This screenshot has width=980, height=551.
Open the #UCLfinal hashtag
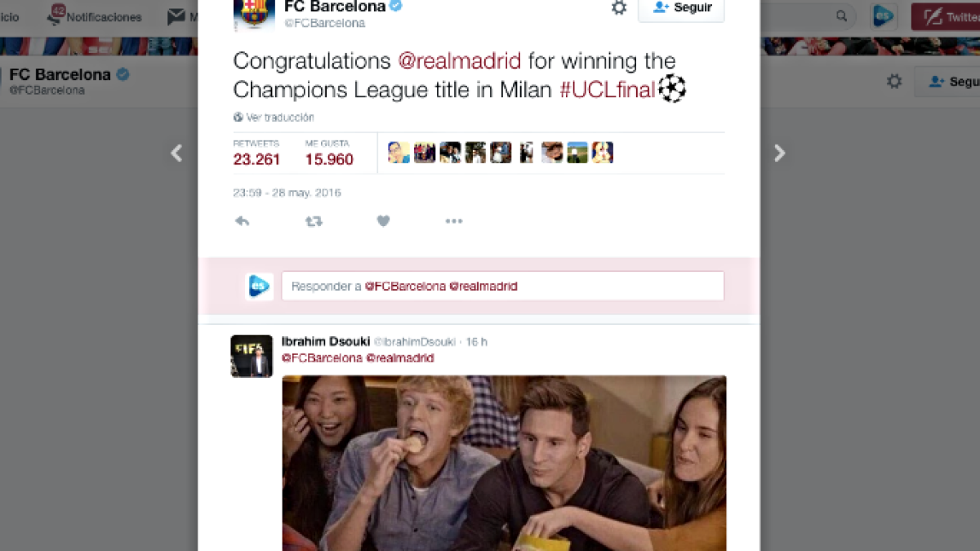point(608,90)
